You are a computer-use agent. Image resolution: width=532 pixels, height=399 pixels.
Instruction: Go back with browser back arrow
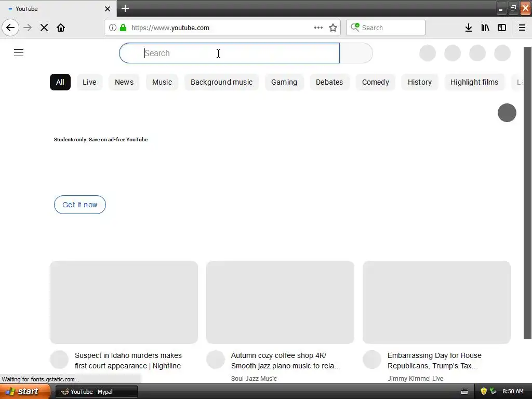point(10,28)
